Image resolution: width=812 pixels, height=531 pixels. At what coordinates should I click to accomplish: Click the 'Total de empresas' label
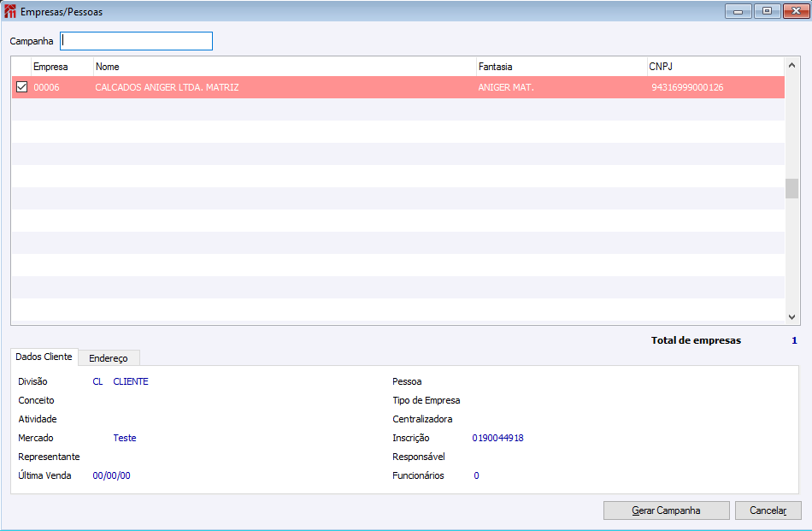point(696,340)
